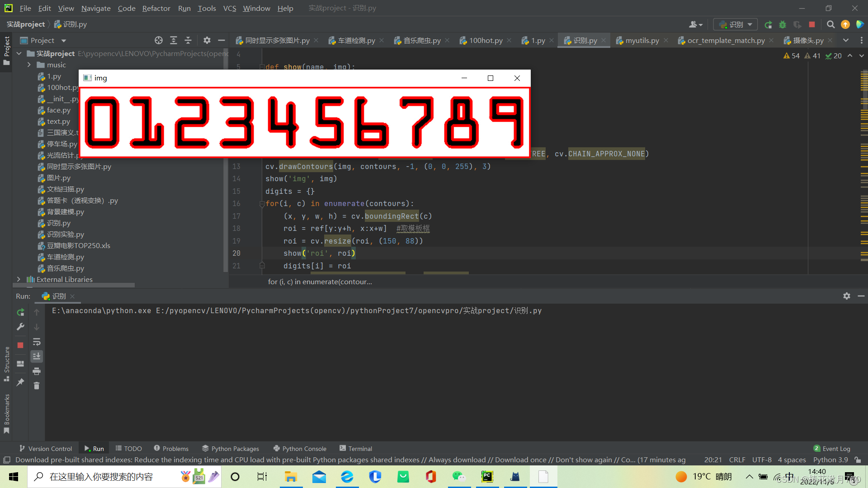
Task: Pin the Run tab with the pin icon
Action: tap(20, 382)
